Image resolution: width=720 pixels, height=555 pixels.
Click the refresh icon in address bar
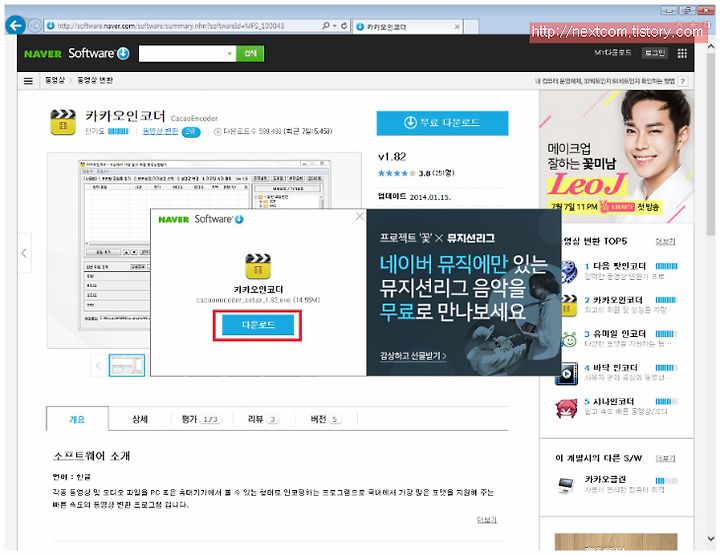click(344, 26)
